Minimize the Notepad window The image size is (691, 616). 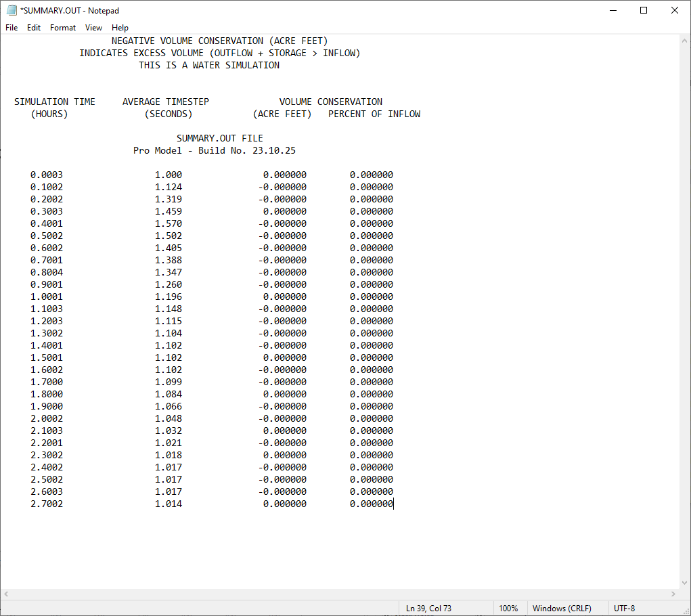(612, 10)
